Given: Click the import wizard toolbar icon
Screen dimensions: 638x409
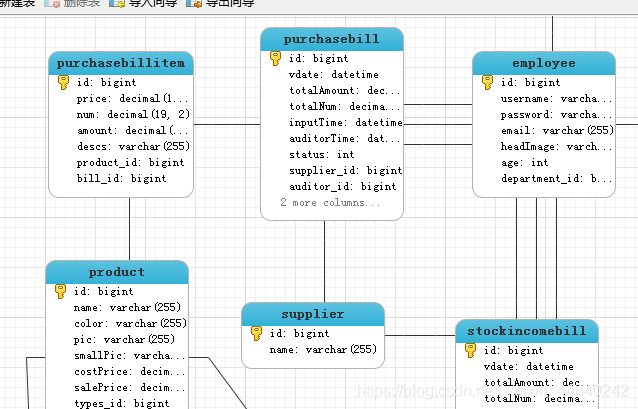Looking at the screenshot, I should [117, 3].
